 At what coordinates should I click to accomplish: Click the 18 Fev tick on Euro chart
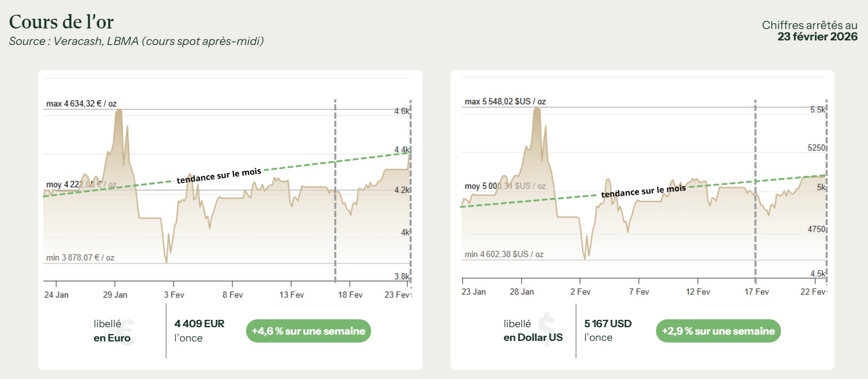pyautogui.click(x=350, y=294)
